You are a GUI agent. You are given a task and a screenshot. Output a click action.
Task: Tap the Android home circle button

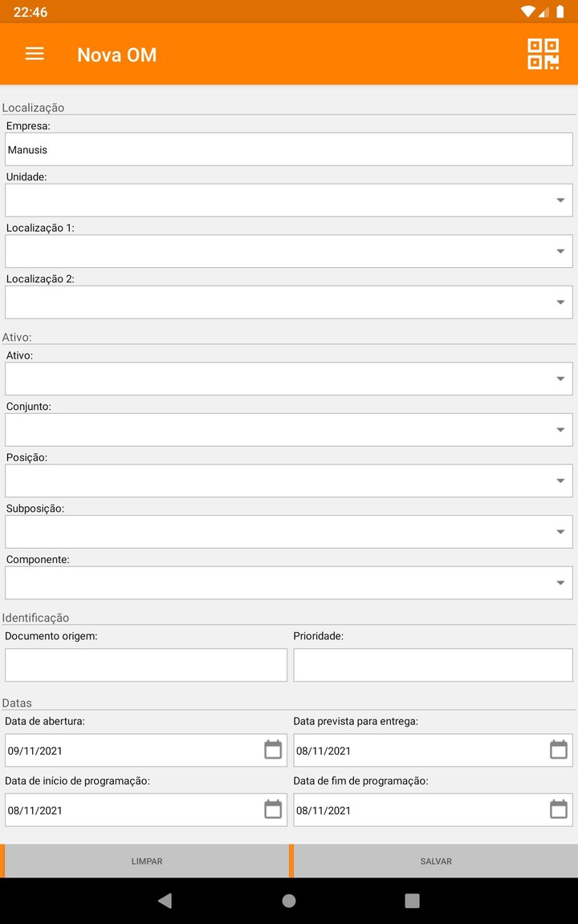[288, 901]
